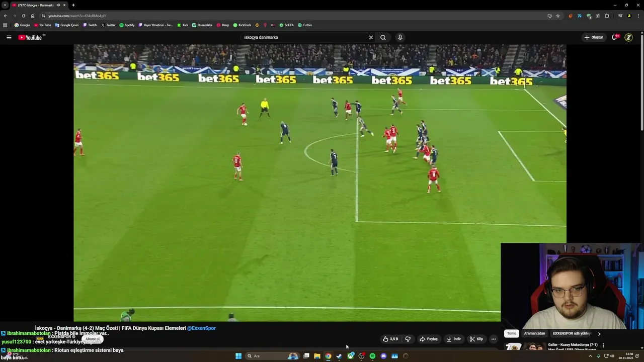
Task: Open the media controls icon
Action: 620,16
